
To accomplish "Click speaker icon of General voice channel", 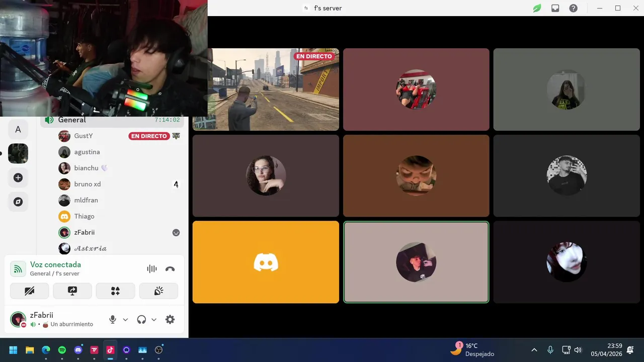I will [49, 120].
